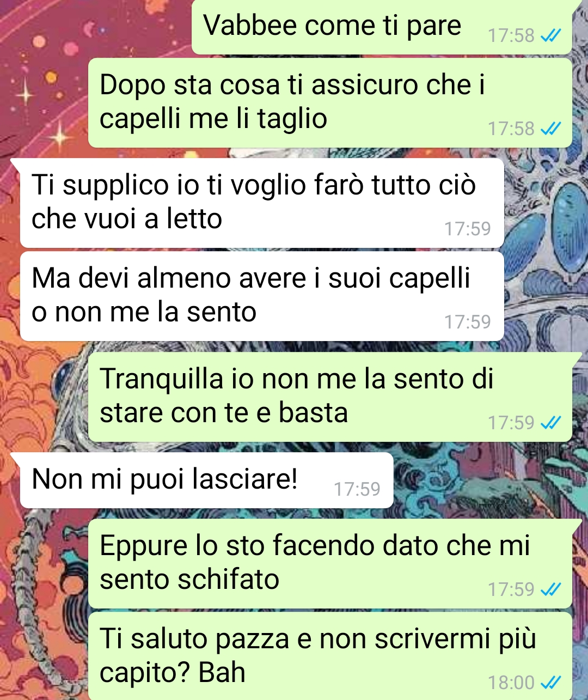Image resolution: width=588 pixels, height=700 pixels.
Task: Select message 'Ma devi almeno avere i suoi capelli'
Action: click(x=262, y=296)
